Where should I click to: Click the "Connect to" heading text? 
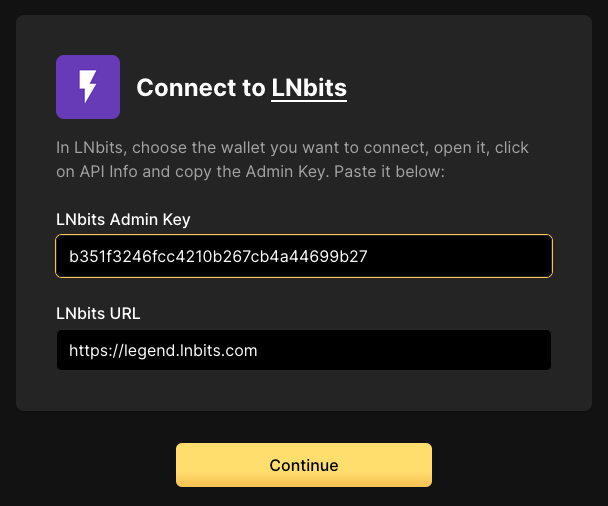click(x=200, y=88)
